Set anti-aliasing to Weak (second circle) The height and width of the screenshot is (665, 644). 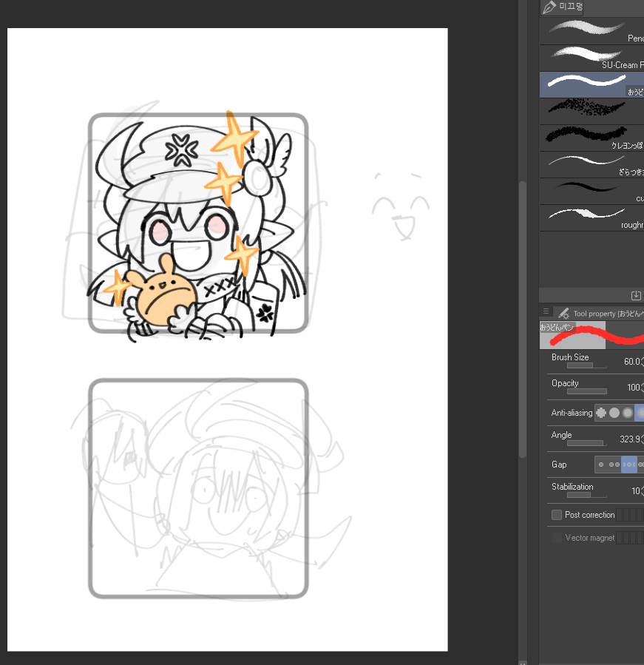click(614, 412)
